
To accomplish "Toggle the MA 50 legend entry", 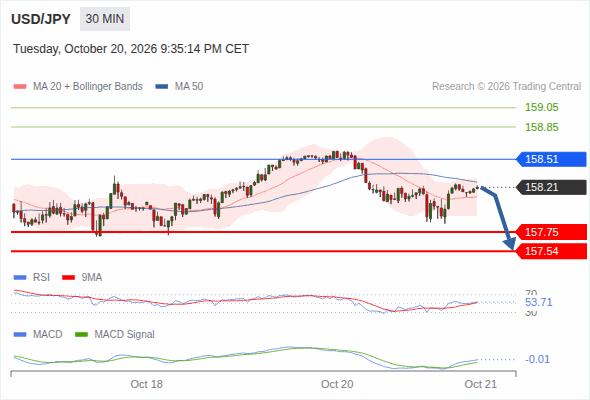I will pos(179,87).
